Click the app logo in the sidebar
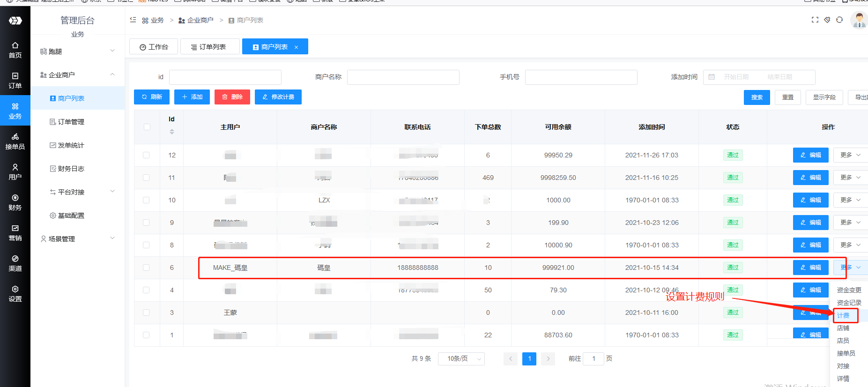868x387 pixels. [15, 21]
